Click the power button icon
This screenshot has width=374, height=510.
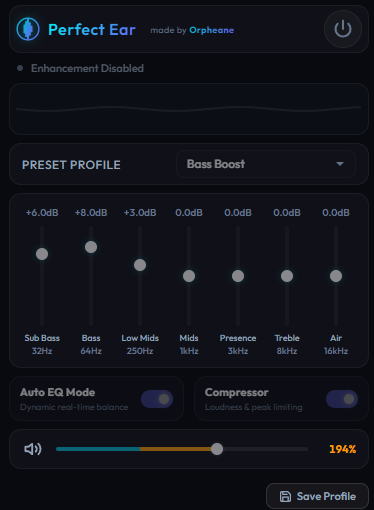point(343,29)
